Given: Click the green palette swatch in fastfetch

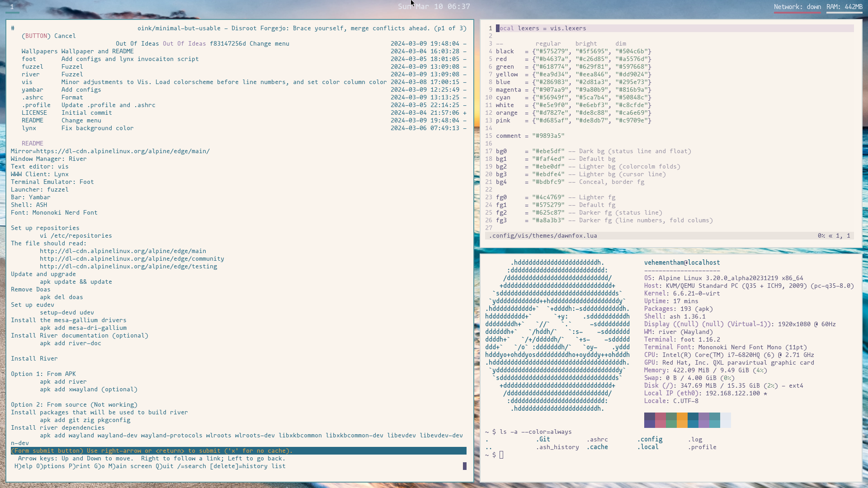Looking at the screenshot, I should point(671,420).
